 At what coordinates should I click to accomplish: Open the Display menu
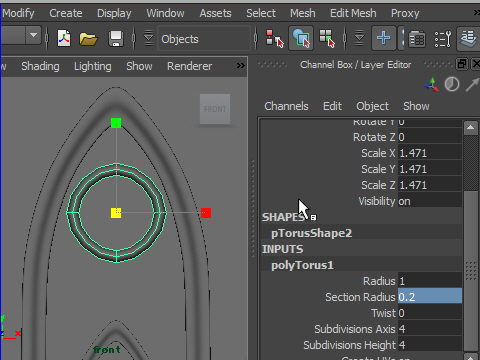114,13
